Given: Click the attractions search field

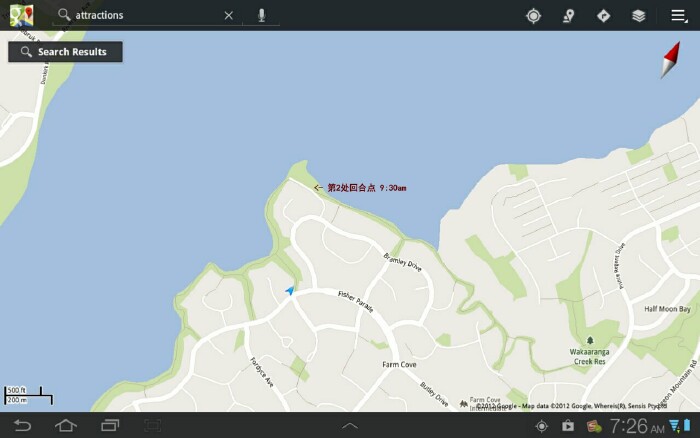Looking at the screenshot, I should 147,16.
